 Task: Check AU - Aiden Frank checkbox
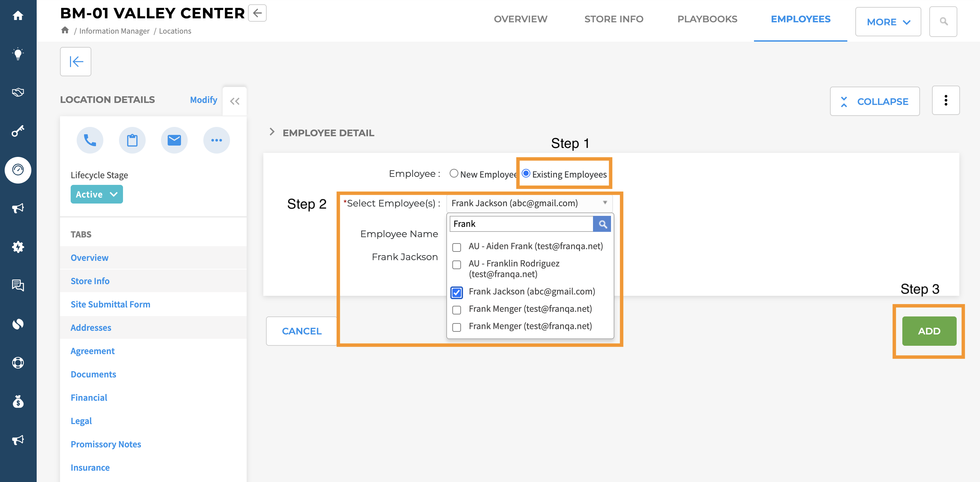(x=457, y=247)
